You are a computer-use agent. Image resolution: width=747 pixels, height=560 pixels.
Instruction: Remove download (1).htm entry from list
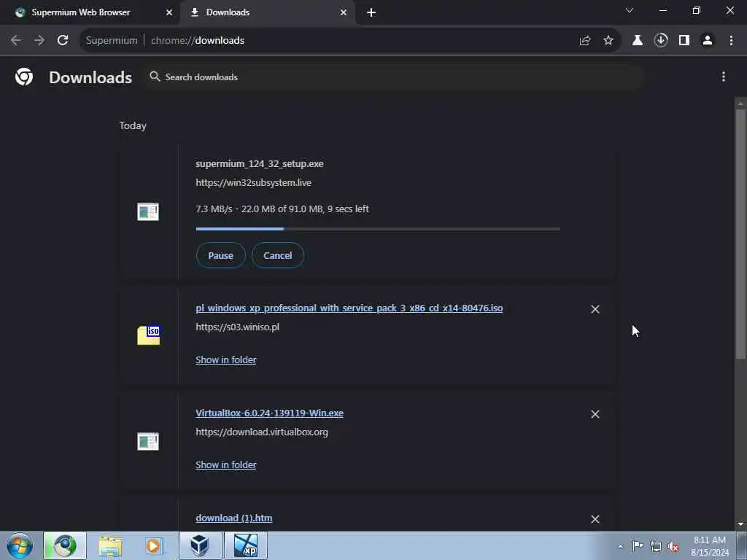(x=595, y=519)
